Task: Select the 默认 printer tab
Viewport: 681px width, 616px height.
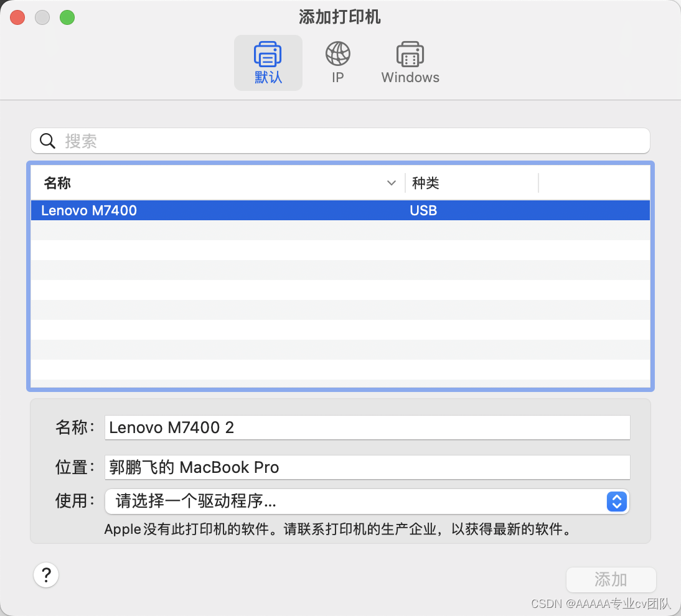Action: point(268,63)
